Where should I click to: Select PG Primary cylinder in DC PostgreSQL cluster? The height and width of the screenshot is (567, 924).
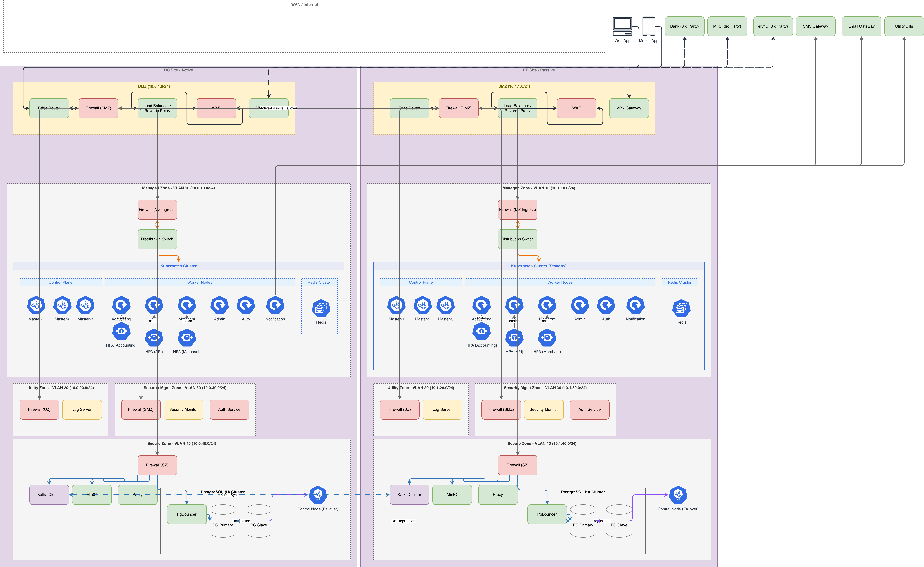point(223,521)
